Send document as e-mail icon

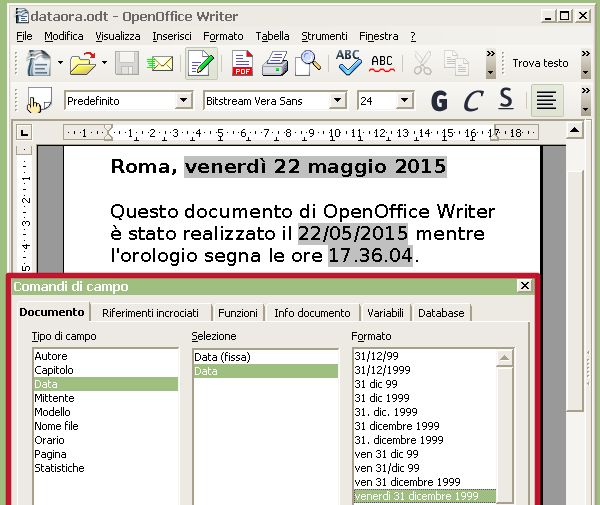point(160,63)
